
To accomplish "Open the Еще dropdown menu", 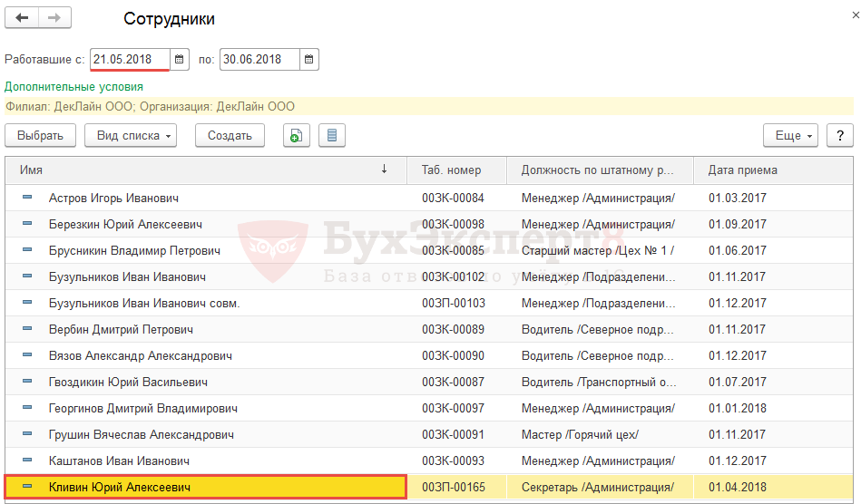I will click(x=791, y=136).
